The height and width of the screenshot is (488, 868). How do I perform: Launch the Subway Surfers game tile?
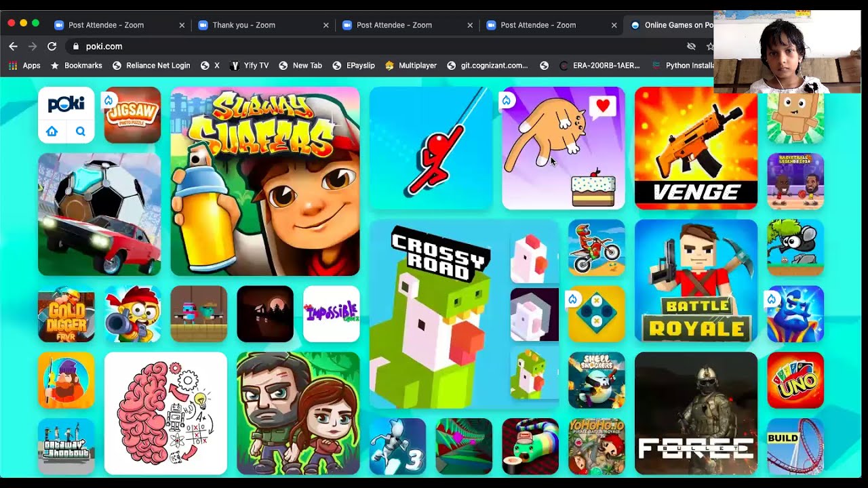pos(265,181)
